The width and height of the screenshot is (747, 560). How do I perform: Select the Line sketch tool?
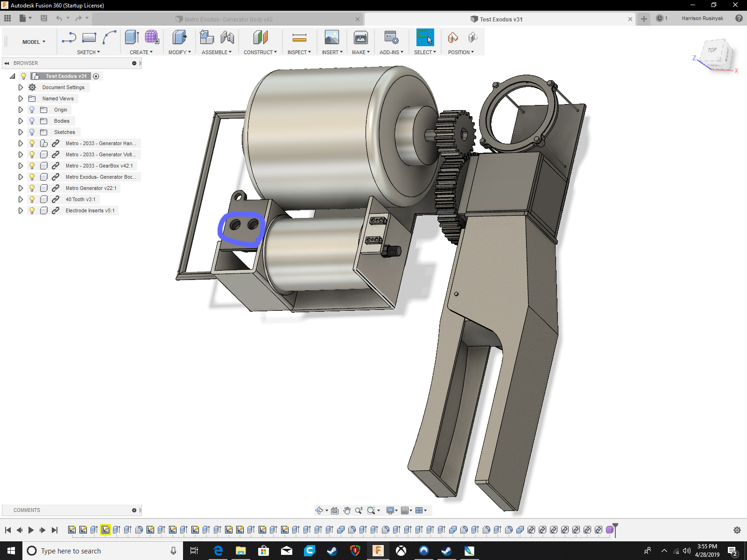click(69, 38)
